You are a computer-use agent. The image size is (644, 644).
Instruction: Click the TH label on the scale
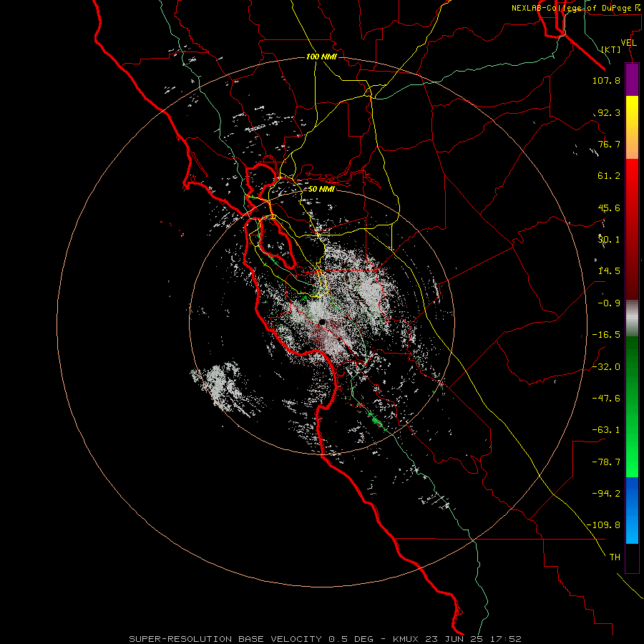[x=615, y=557]
